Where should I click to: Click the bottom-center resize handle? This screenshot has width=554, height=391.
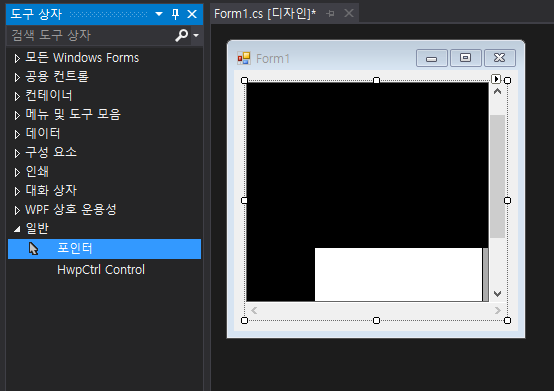[x=377, y=321]
